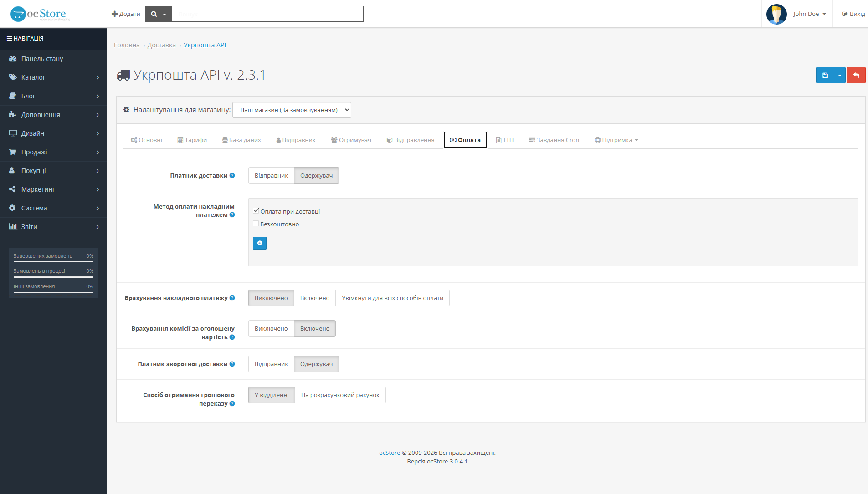The image size is (868, 494).
Task: Click the Додати button
Action: point(126,14)
